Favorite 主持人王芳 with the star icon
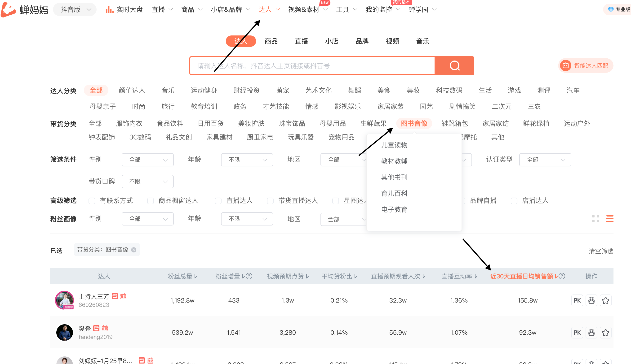Viewport: 631px width, 364px height. pos(605,300)
